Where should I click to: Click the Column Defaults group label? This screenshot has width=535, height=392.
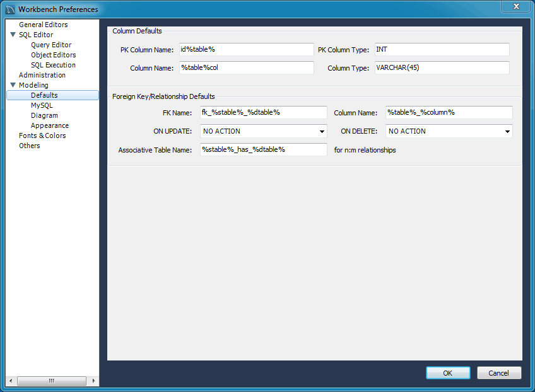pos(137,31)
